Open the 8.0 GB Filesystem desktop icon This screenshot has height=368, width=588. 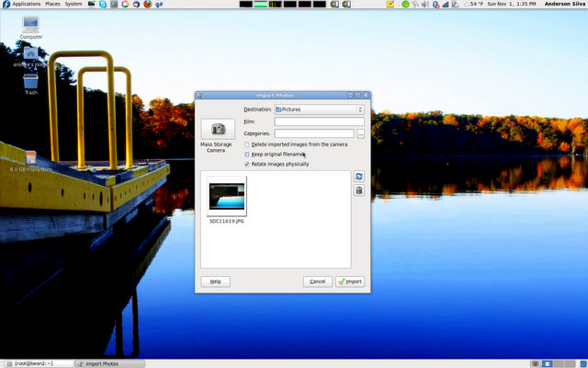pos(31,158)
